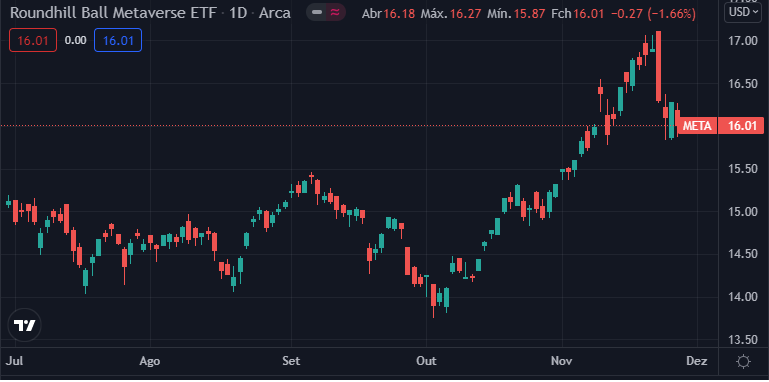Select the Roundhill Ball Metaverse ETF title
Image resolution: width=769 pixels, height=382 pixels.
pyautogui.click(x=113, y=13)
